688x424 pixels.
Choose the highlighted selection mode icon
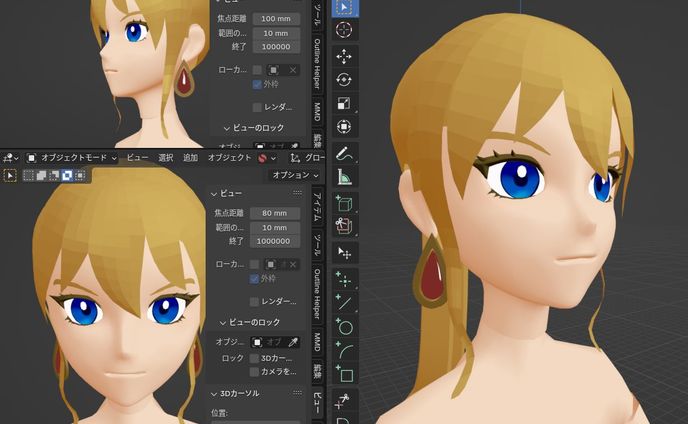click(x=67, y=176)
